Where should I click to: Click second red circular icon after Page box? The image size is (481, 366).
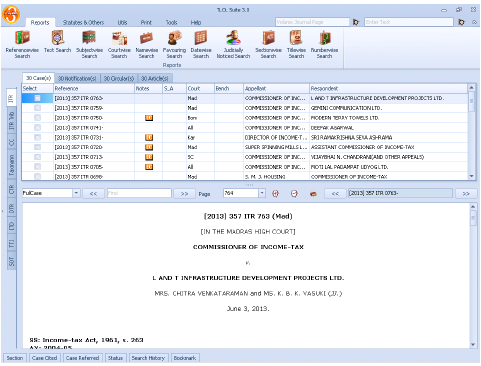[294, 194]
